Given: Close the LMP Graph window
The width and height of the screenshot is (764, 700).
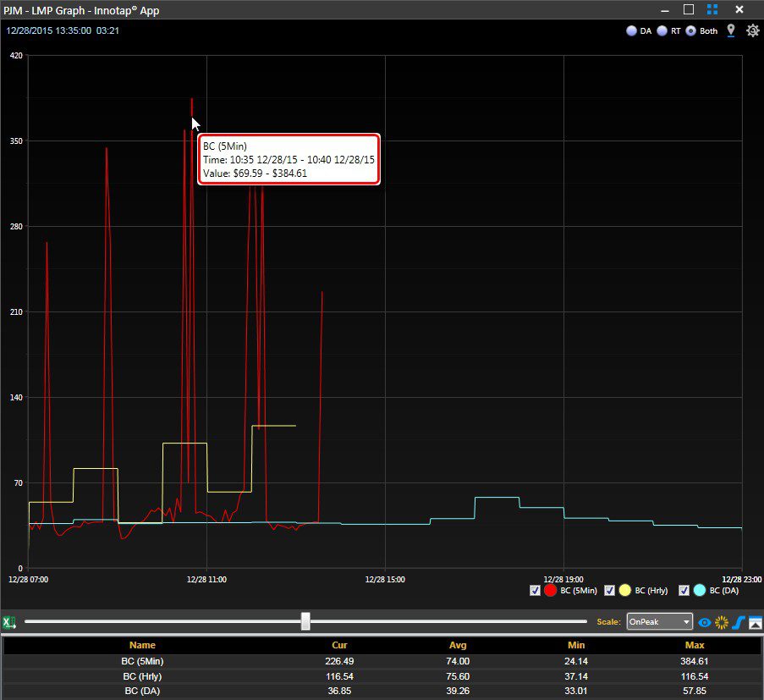Looking at the screenshot, I should (739, 9).
